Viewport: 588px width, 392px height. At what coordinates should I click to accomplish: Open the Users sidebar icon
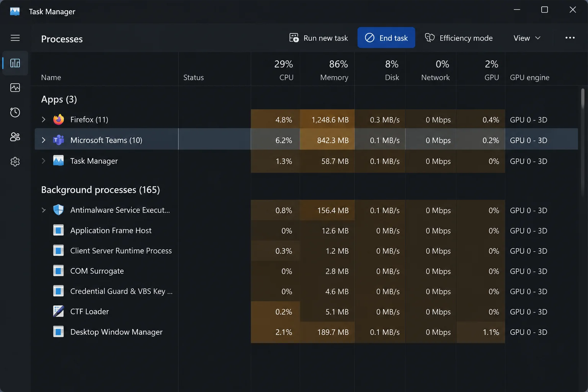[x=15, y=137]
